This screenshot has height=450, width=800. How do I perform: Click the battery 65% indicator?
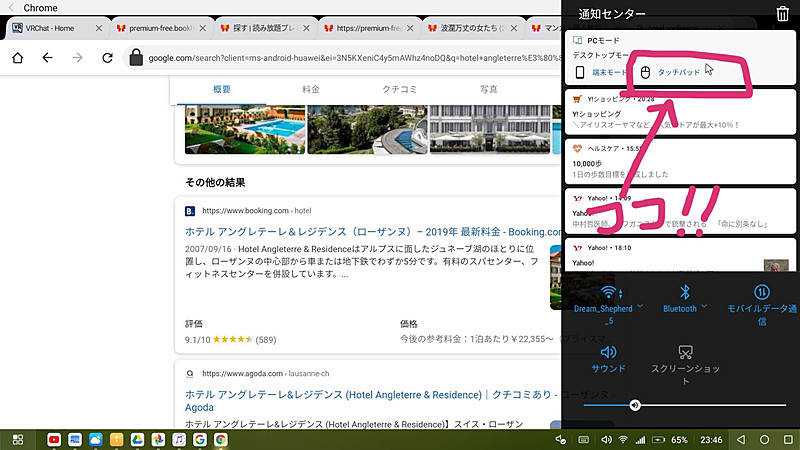(670, 440)
